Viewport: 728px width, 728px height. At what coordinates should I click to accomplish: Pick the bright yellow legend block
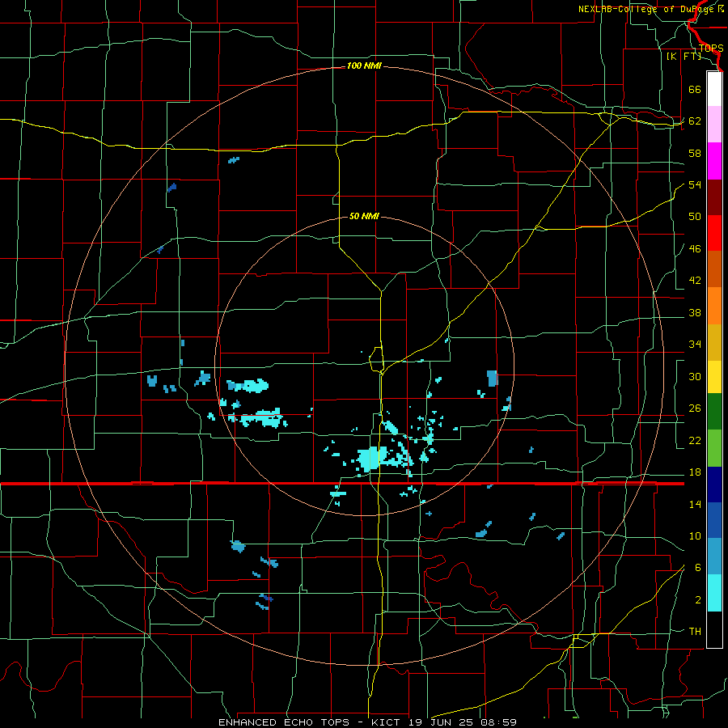714,377
